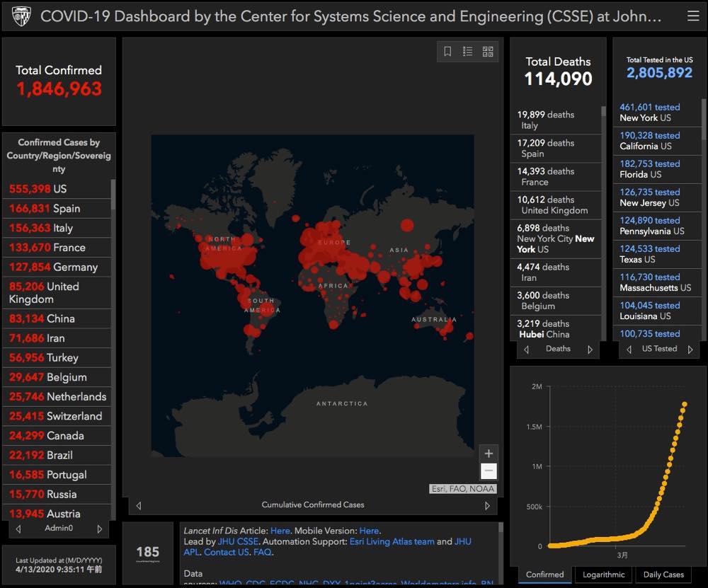The width and height of the screenshot is (708, 588).
Task: Select the 182,753 tested Florida entry
Action: [x=658, y=169]
